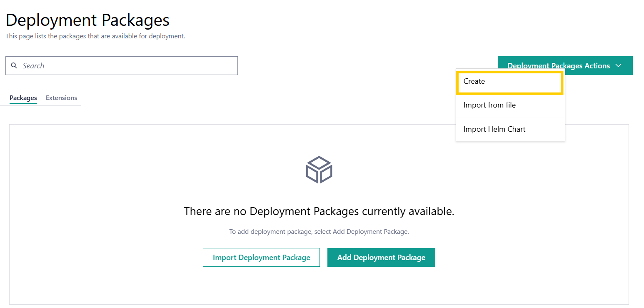
Task: Click the Deployment Packages page heading
Action: click(87, 20)
